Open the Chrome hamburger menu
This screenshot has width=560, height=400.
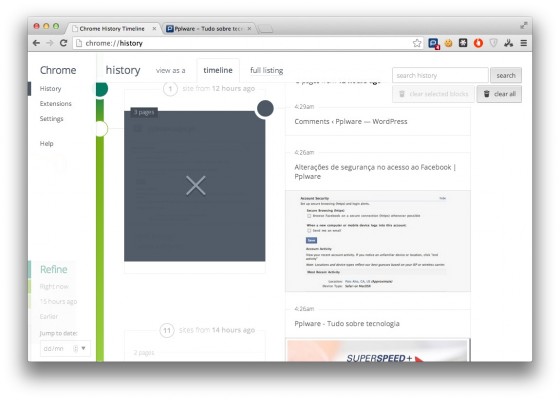point(524,43)
